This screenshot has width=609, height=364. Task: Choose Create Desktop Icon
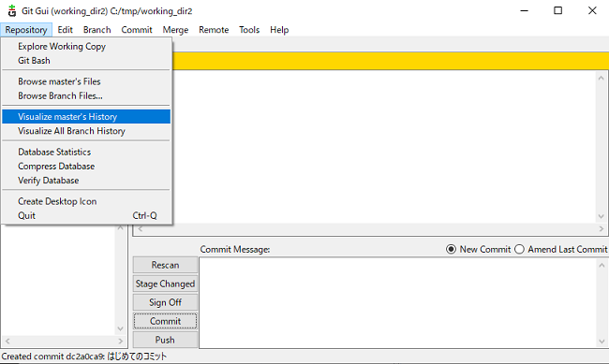(x=86, y=201)
